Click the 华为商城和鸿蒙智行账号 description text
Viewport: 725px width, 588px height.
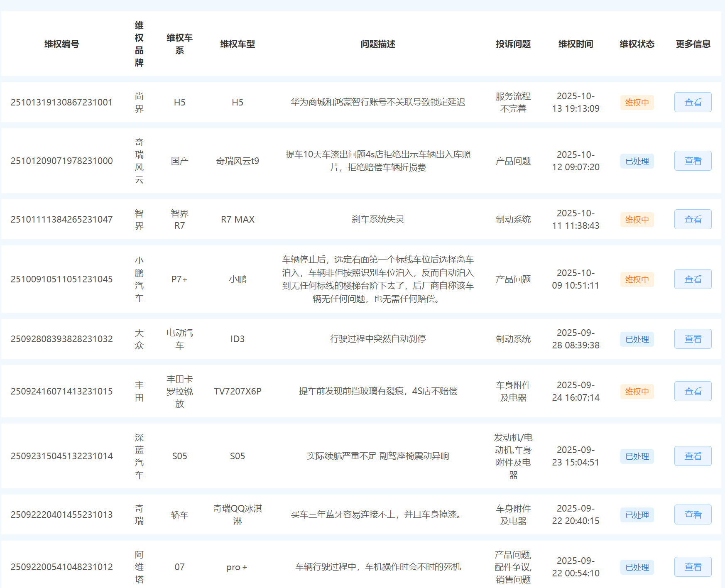pyautogui.click(x=378, y=102)
